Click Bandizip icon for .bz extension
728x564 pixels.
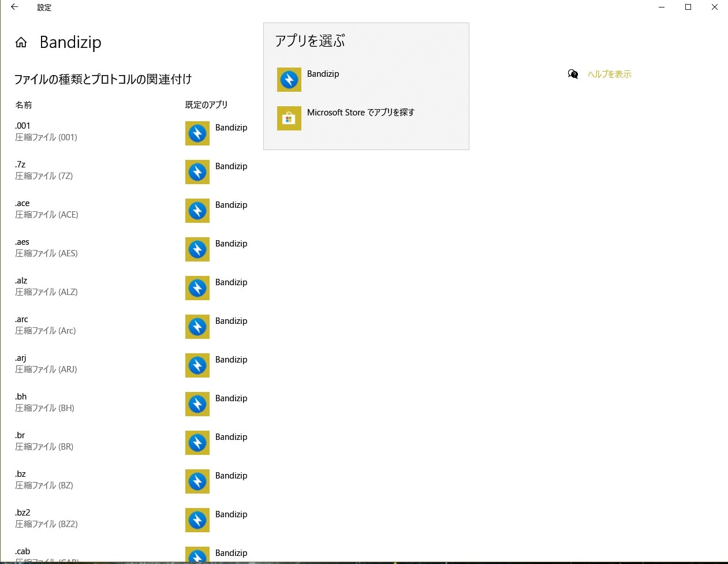click(197, 481)
